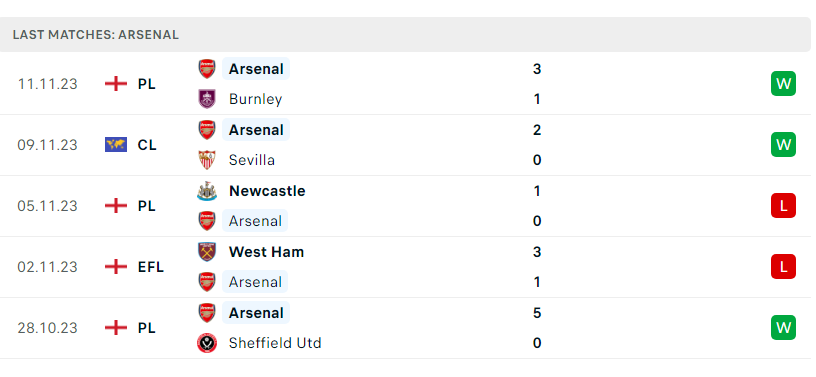Select the CL competition label
Screen dimensions: 816x377
coord(147,145)
